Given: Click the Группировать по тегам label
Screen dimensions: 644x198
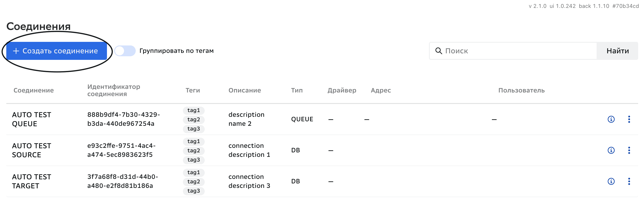Looking at the screenshot, I should 176,51.
